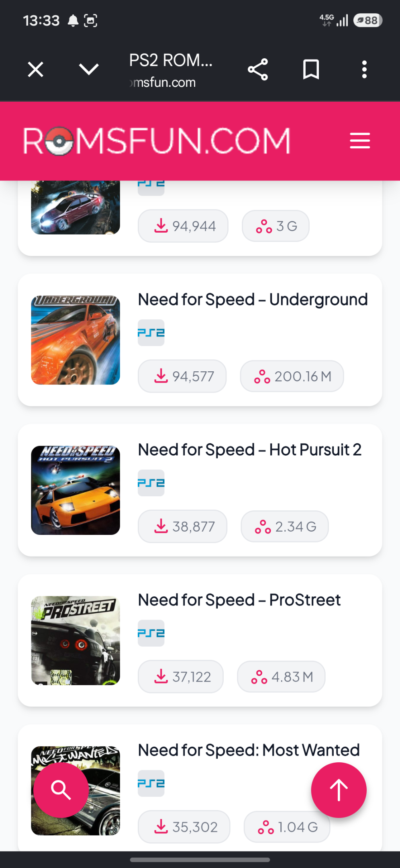Open the pink search floating button
The width and height of the screenshot is (400, 868).
point(61,790)
